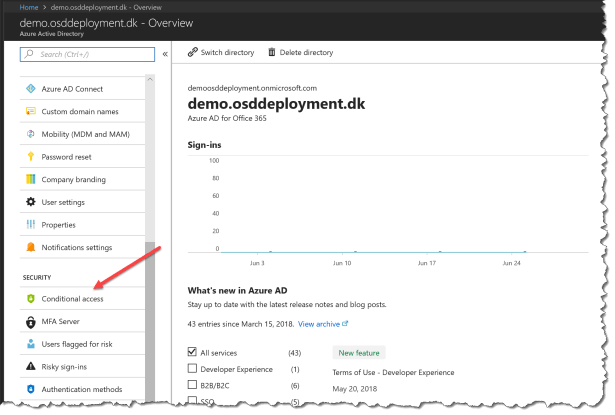Click the Conditional access shield icon
Viewport: 615px width, 415px height.
click(x=31, y=299)
